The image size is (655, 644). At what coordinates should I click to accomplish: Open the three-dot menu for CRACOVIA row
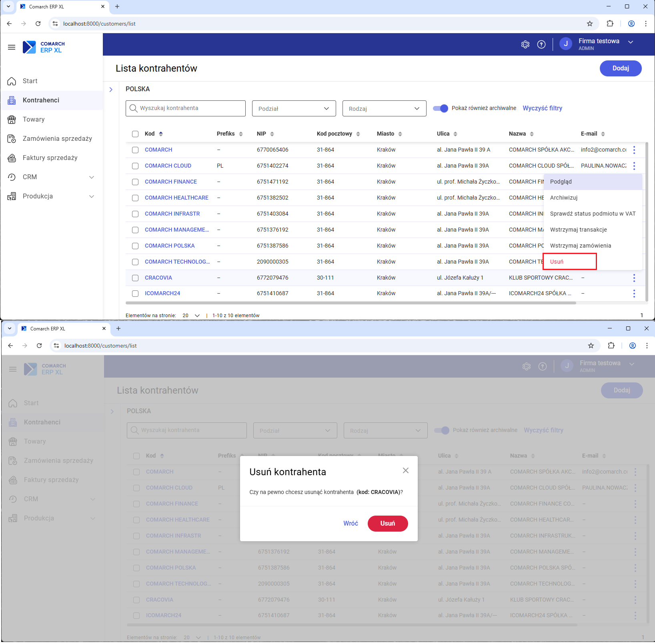(x=634, y=278)
